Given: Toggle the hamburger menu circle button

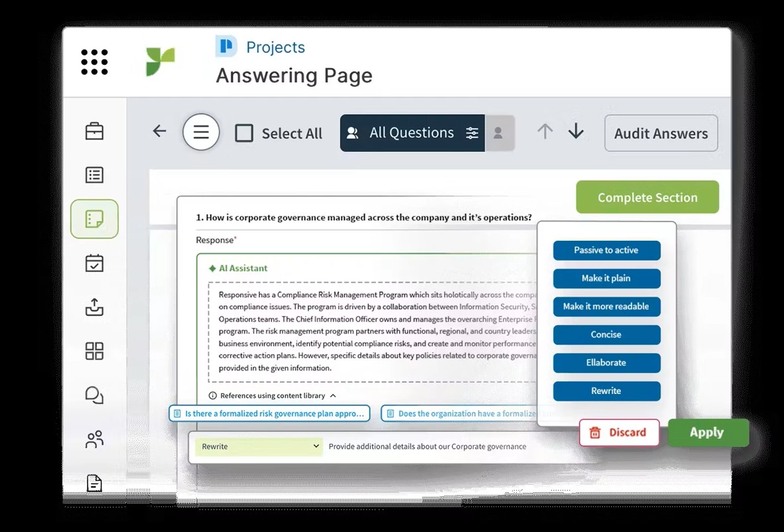Looking at the screenshot, I should tap(201, 132).
